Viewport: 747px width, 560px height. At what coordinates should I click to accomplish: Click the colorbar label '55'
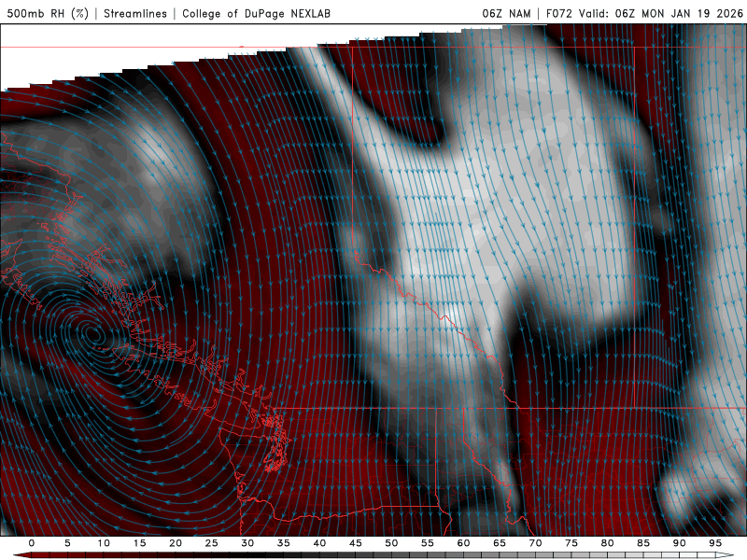tap(428, 543)
